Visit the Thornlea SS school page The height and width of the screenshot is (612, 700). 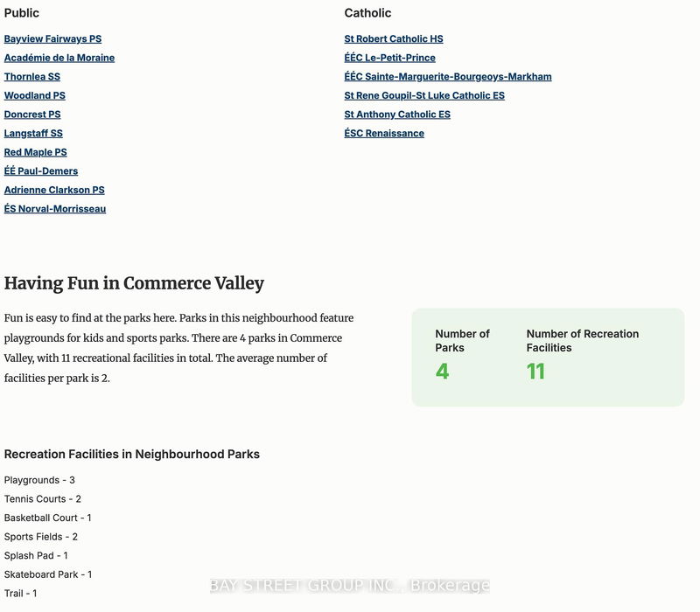coord(32,77)
